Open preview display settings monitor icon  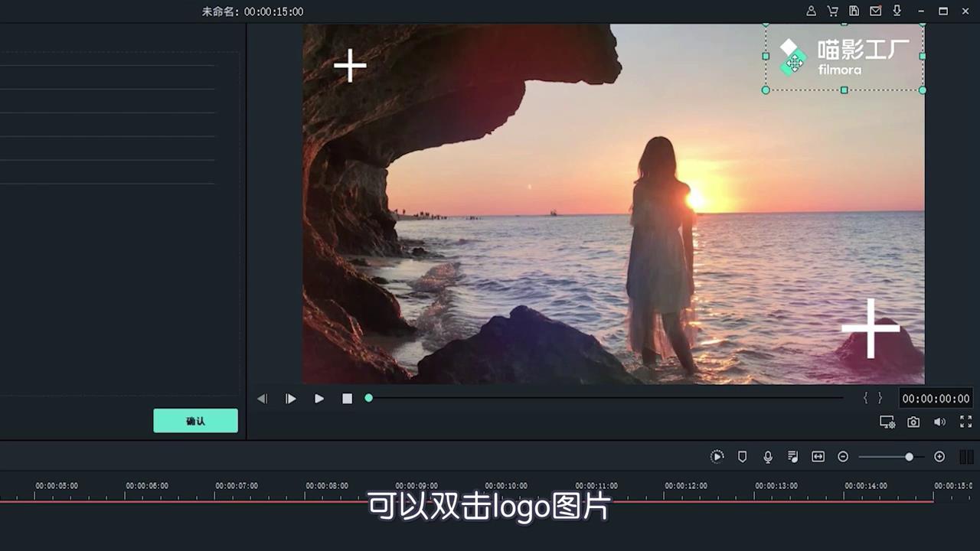(x=887, y=422)
